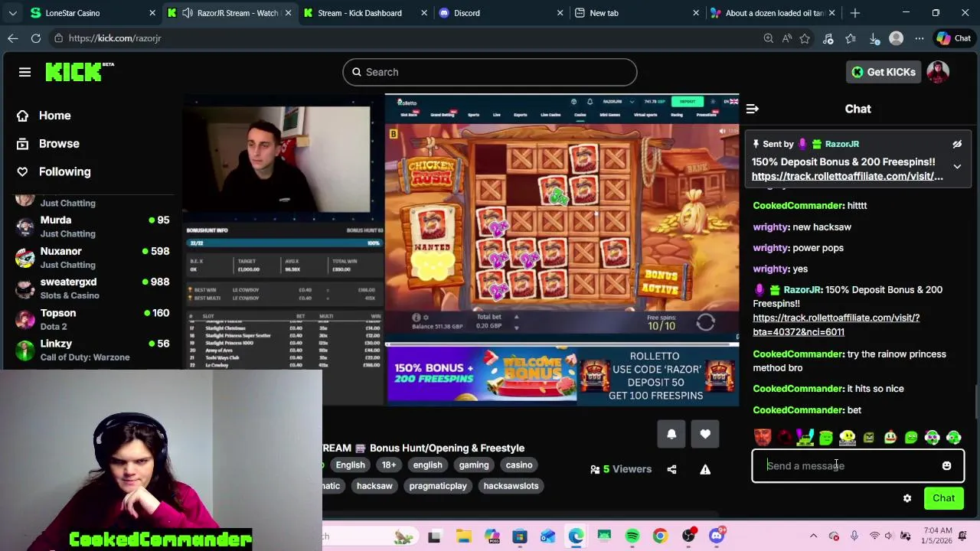
Task: Open Murda's channel in the sidebar
Action: click(x=93, y=227)
